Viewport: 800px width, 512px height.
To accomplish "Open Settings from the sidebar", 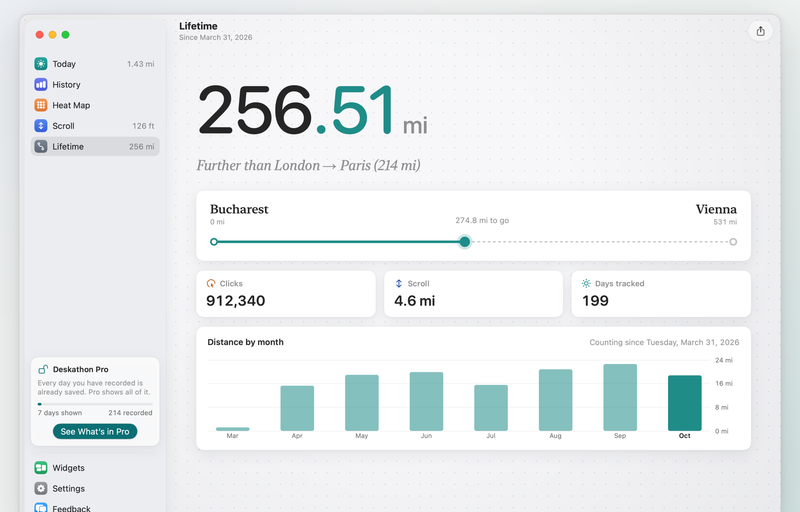I will click(95, 488).
